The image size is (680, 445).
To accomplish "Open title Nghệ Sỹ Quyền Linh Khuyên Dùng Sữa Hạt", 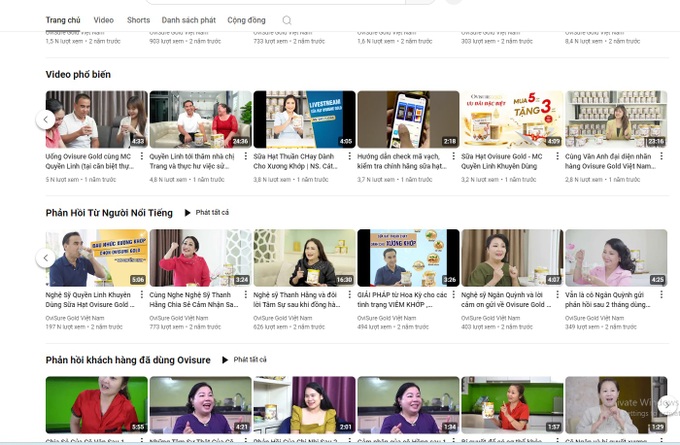I will click(90, 300).
